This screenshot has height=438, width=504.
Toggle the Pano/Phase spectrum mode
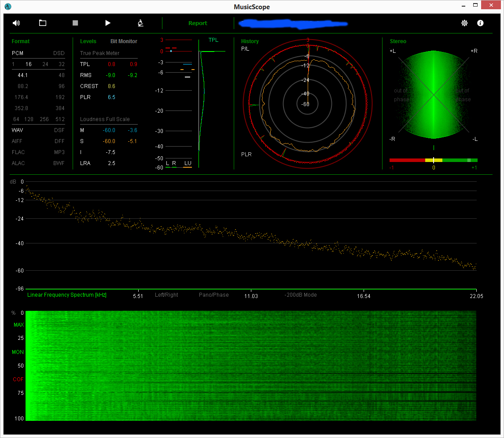213,295
